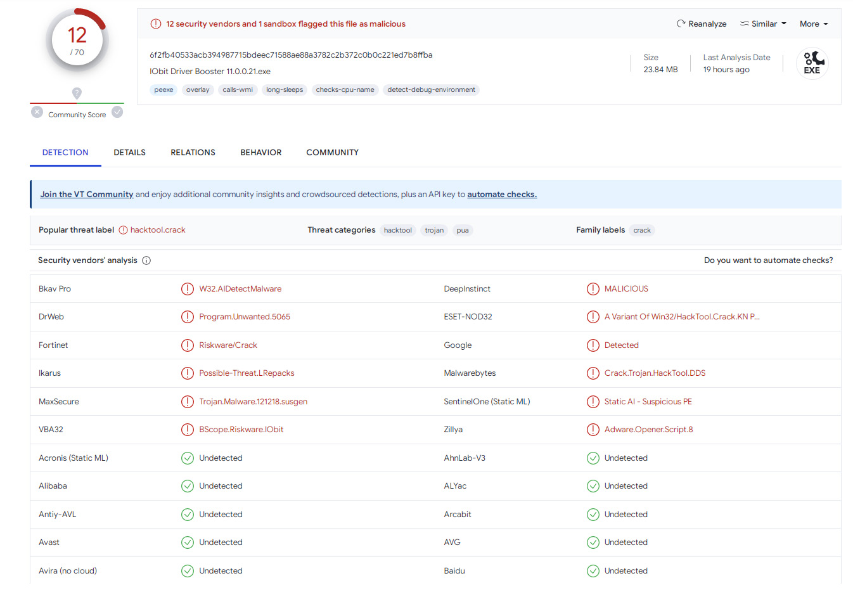Click the long-sleeps tag
The height and width of the screenshot is (616, 853).
pyautogui.click(x=285, y=90)
